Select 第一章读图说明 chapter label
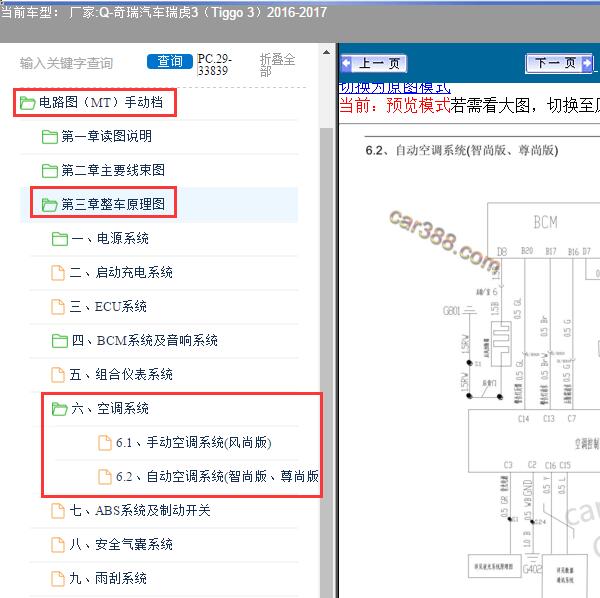Image resolution: width=600 pixels, height=598 pixels. click(107, 137)
